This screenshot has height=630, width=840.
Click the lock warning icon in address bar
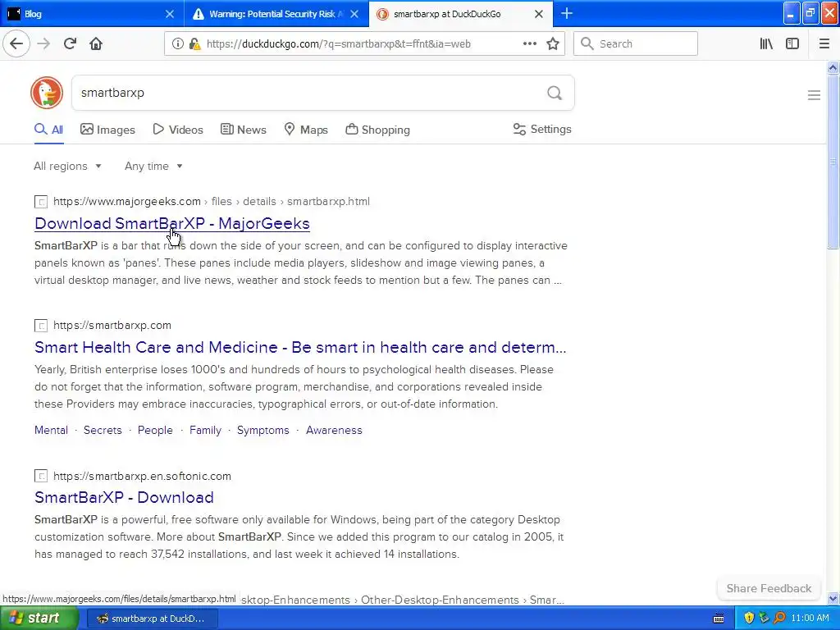pos(195,44)
